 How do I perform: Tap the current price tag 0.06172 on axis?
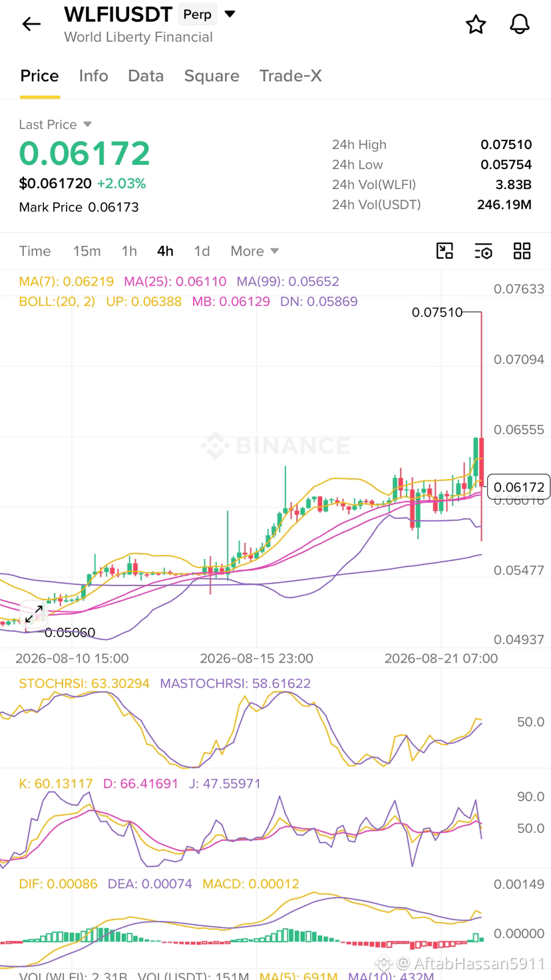coord(519,487)
